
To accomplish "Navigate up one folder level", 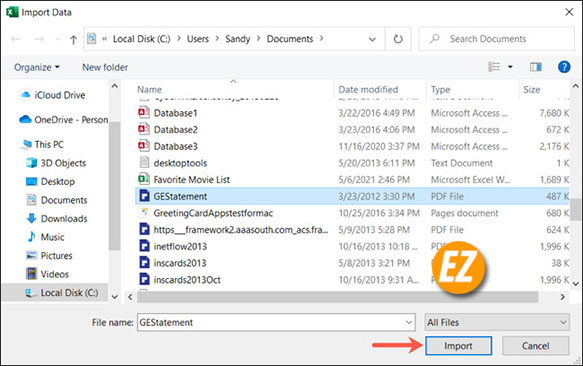I will tap(74, 39).
